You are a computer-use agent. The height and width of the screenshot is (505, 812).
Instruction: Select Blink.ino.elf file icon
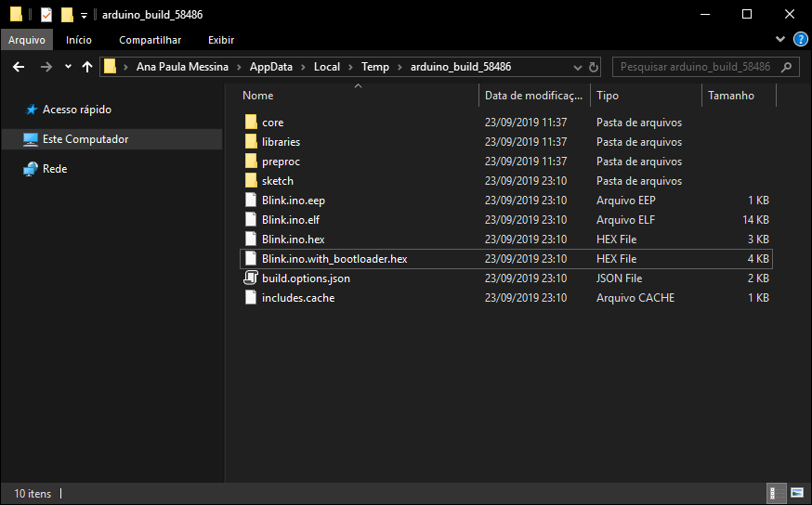pyautogui.click(x=251, y=219)
